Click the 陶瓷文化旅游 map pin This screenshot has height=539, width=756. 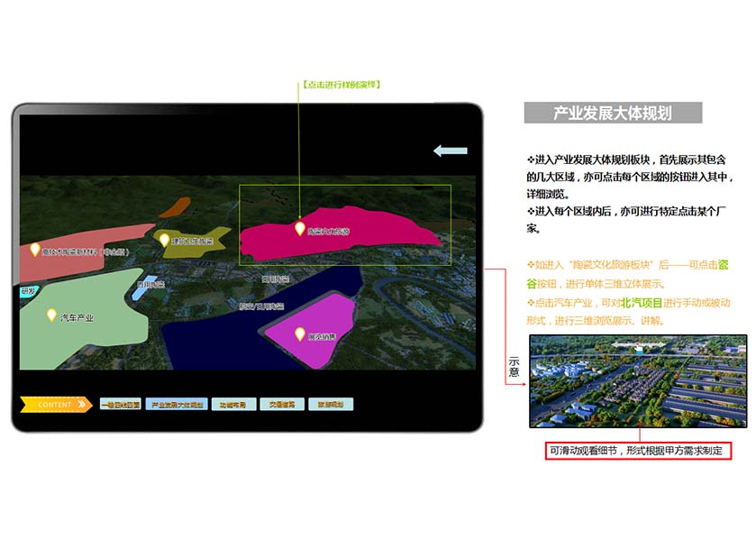pos(300,228)
